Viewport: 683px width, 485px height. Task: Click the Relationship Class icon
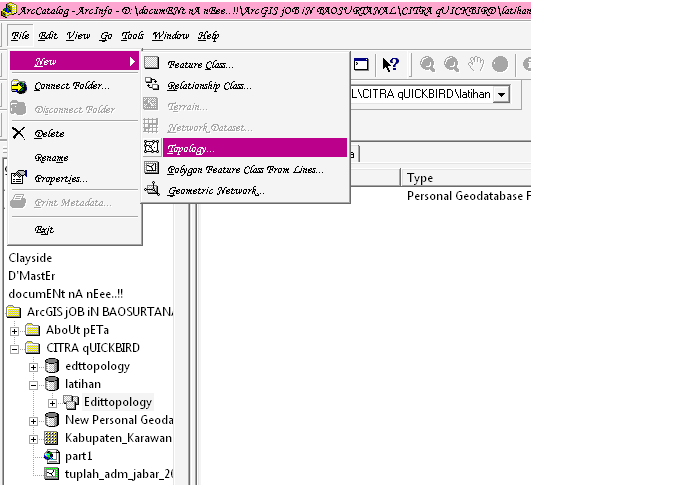tap(152, 83)
